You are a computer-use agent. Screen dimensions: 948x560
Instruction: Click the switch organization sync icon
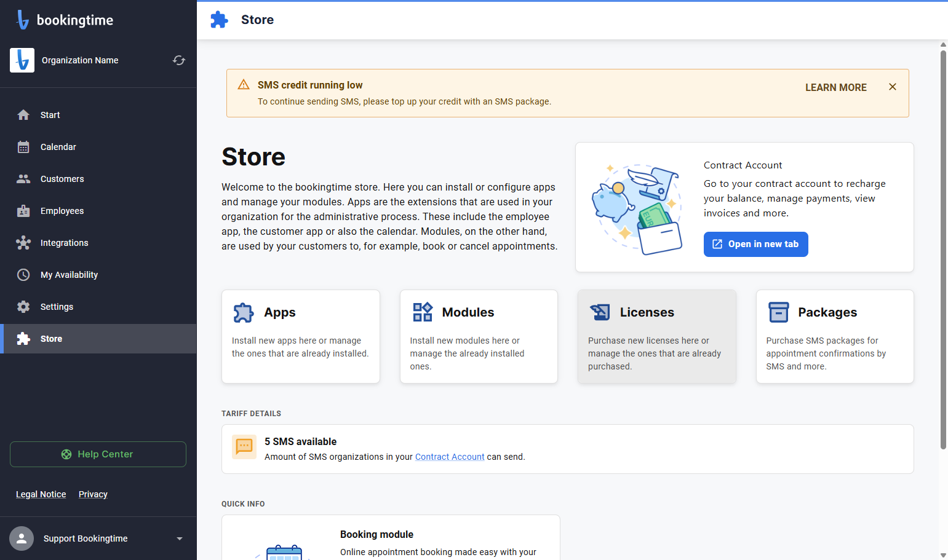[x=179, y=60]
